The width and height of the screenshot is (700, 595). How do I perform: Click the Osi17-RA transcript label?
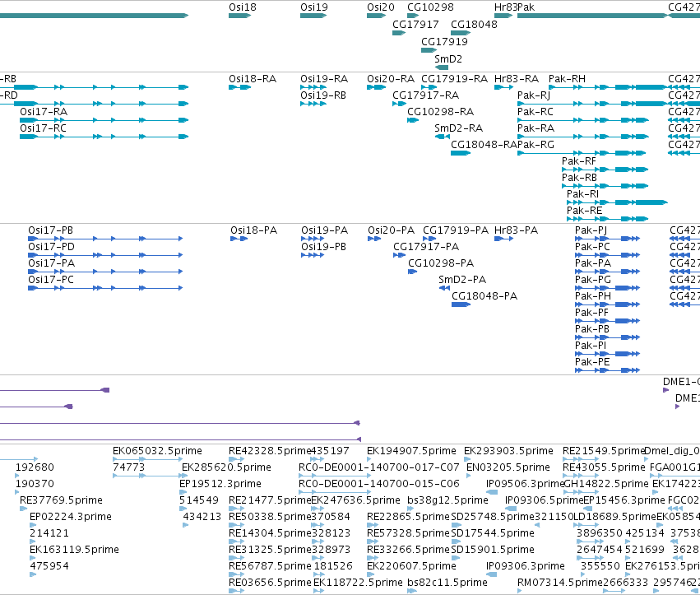point(44,112)
